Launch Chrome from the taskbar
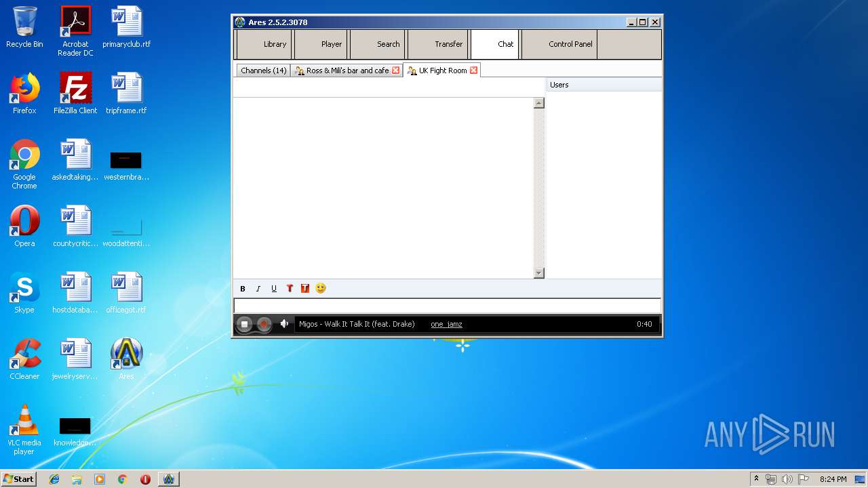The height and width of the screenshot is (488, 868). 123,479
